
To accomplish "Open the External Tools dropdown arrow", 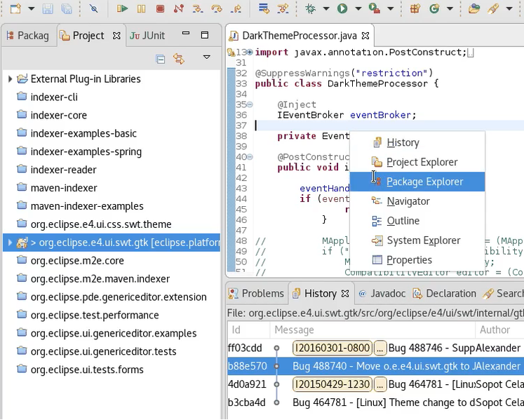I will tap(390, 8).
